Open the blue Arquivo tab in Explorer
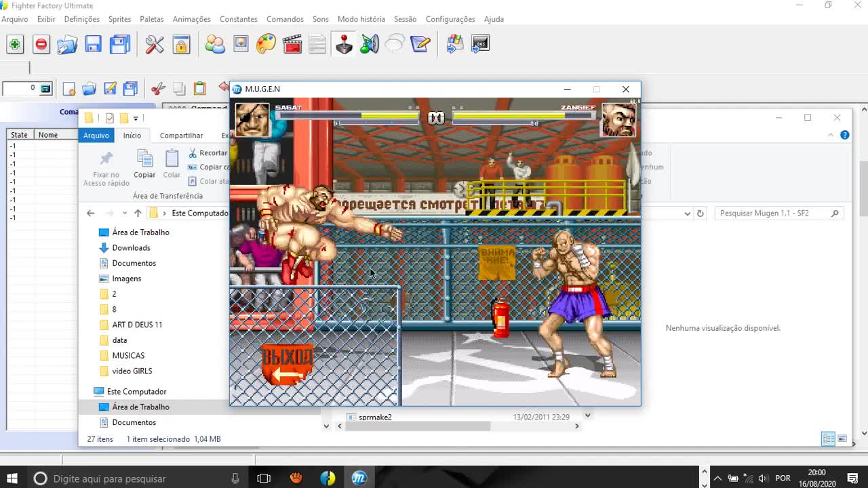This screenshot has width=868, height=488. click(96, 136)
